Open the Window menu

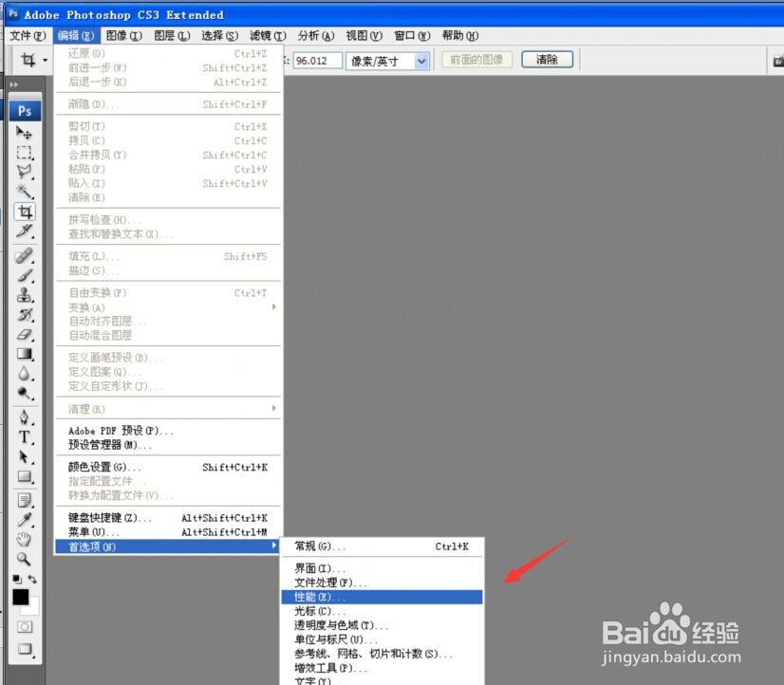(x=412, y=35)
